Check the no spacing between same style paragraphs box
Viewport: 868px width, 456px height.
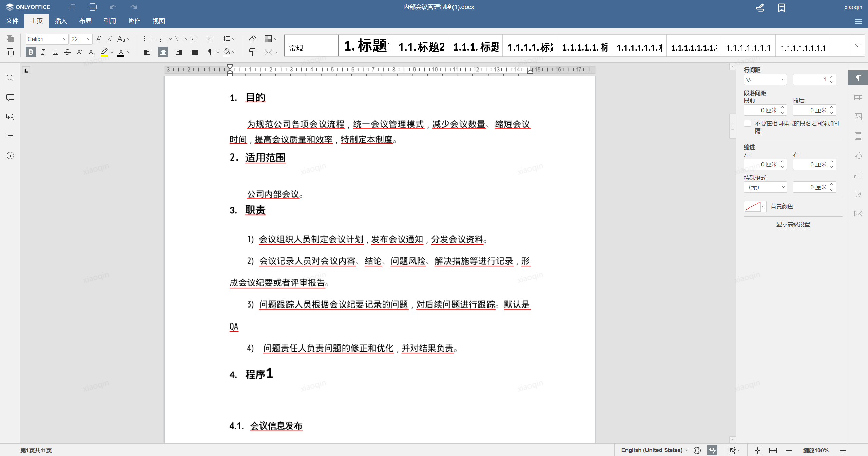point(747,123)
